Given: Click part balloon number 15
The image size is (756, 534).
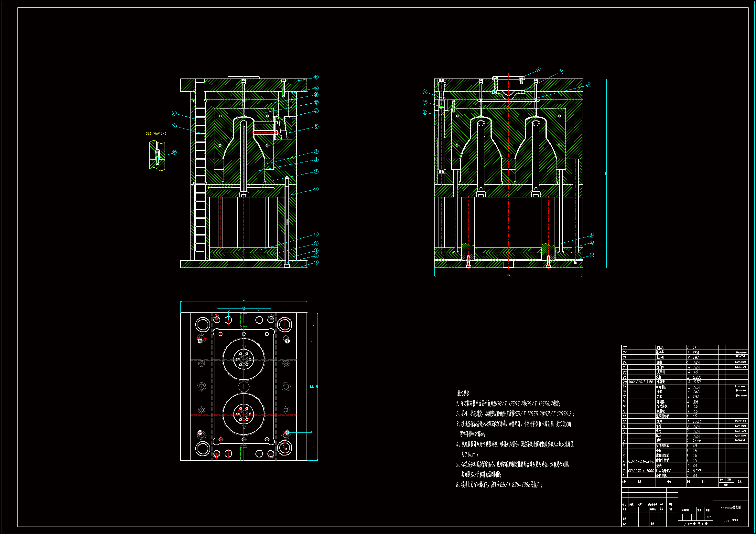Looking at the screenshot, I should point(316,77).
